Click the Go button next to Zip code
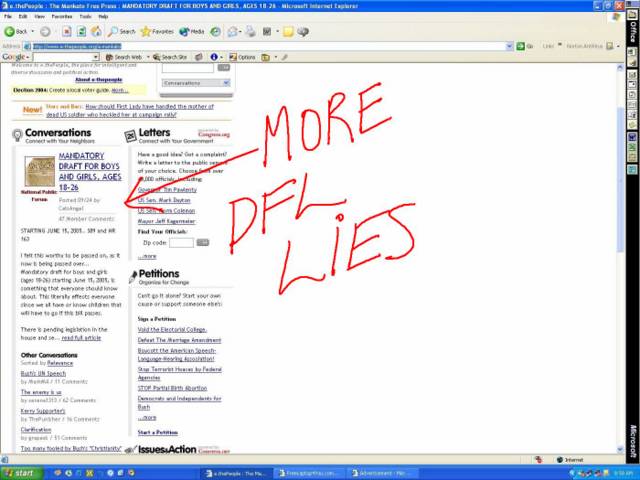 coord(203,242)
